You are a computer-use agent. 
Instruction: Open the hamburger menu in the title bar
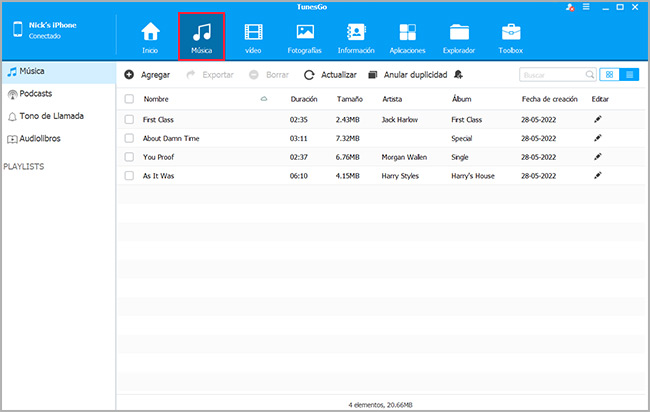(x=586, y=7)
